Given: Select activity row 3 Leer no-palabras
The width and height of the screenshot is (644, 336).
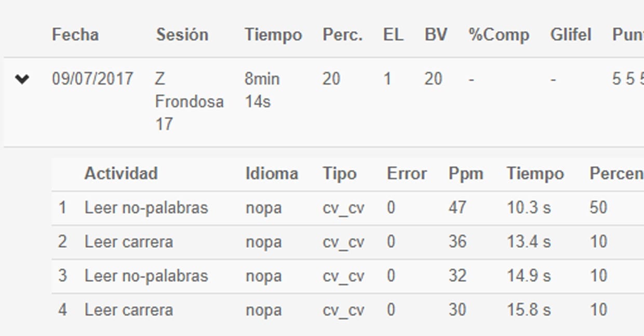Looking at the screenshot, I should (348, 276).
